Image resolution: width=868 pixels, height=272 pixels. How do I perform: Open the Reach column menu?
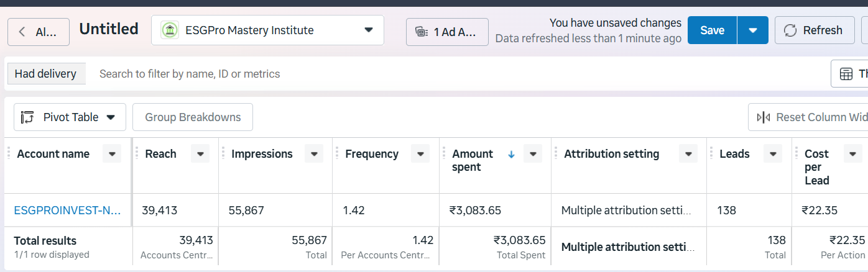[200, 154]
